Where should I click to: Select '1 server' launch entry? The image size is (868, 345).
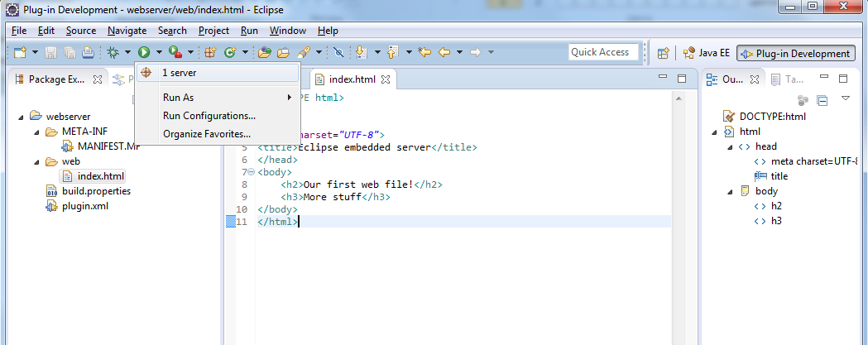coord(218,73)
